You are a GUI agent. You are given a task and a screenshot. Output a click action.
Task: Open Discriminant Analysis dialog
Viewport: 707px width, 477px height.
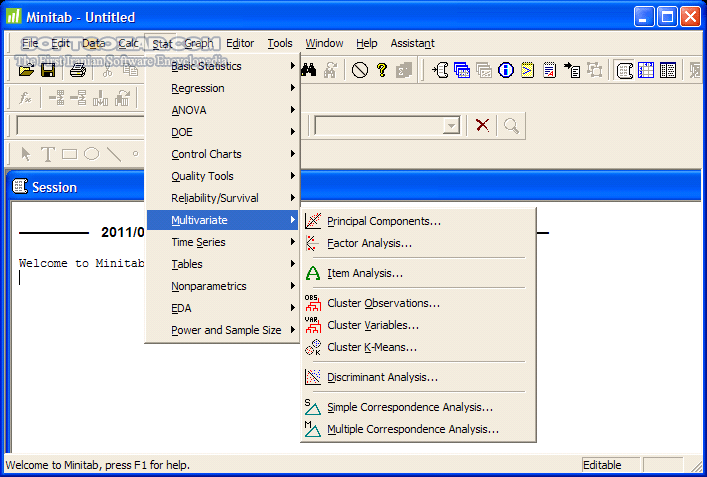click(382, 377)
